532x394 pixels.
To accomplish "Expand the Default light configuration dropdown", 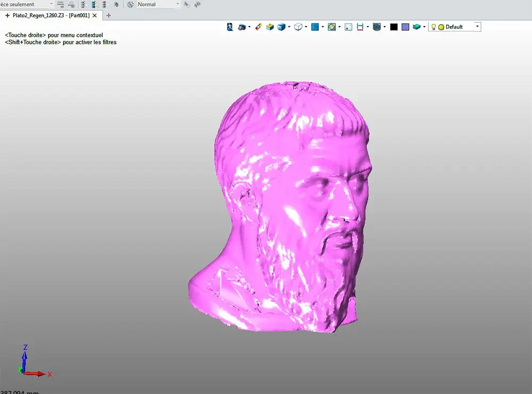I will (477, 27).
